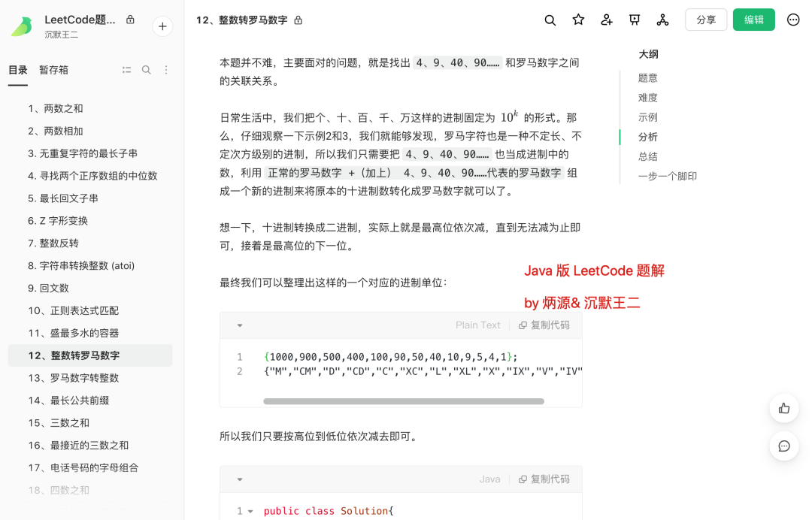Click the lock icon beside document title
The height and width of the screenshot is (520, 812).
pos(298,20)
